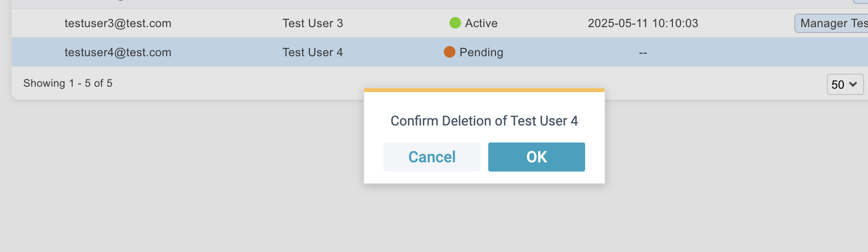Confirm deletion with the OK button
This screenshot has height=252, width=868.
(x=536, y=157)
